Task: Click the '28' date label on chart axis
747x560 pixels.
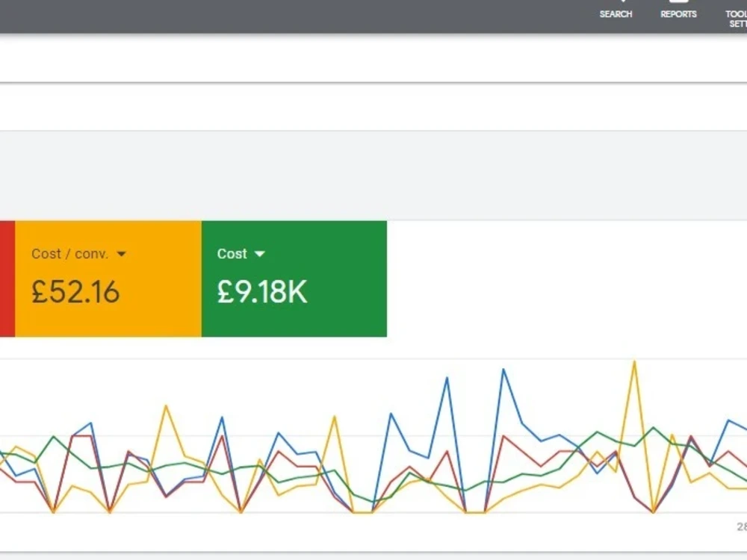Action: pos(742,526)
